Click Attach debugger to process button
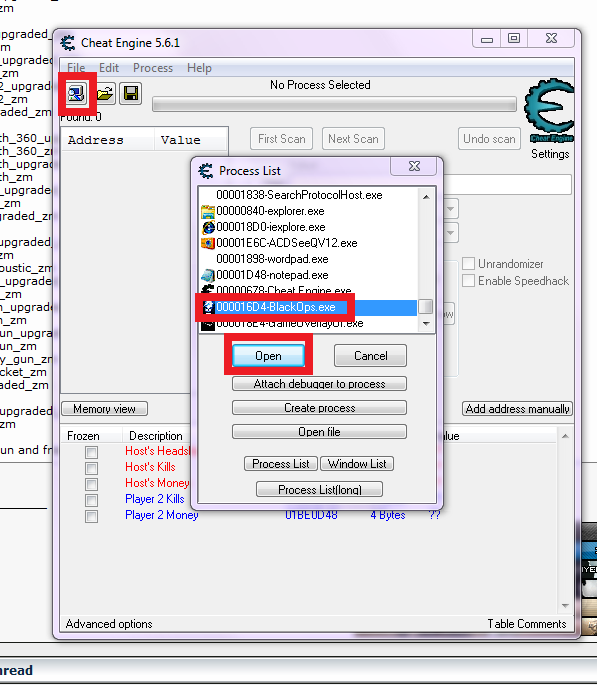This screenshot has height=685, width=597. coord(319,384)
